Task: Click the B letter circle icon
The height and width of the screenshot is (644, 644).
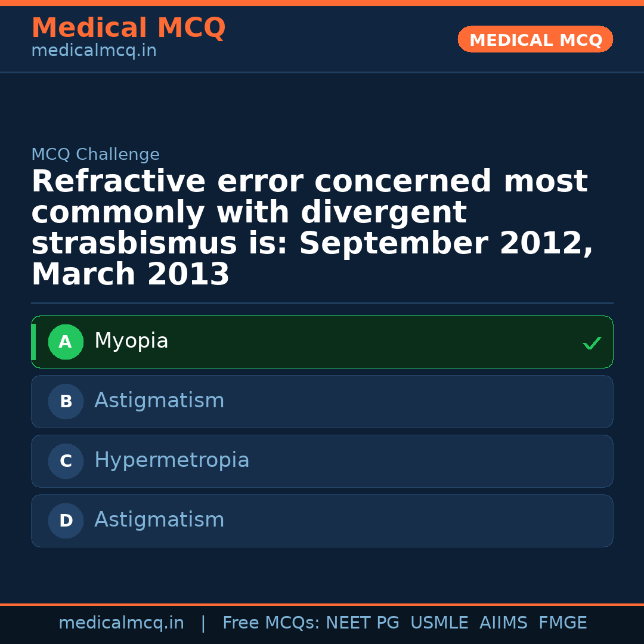Action: coord(66,401)
